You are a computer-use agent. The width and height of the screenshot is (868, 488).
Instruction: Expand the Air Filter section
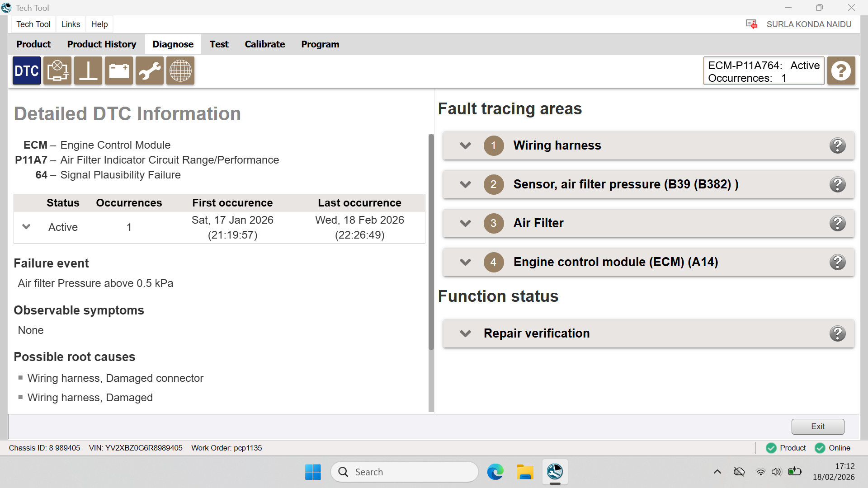point(465,223)
